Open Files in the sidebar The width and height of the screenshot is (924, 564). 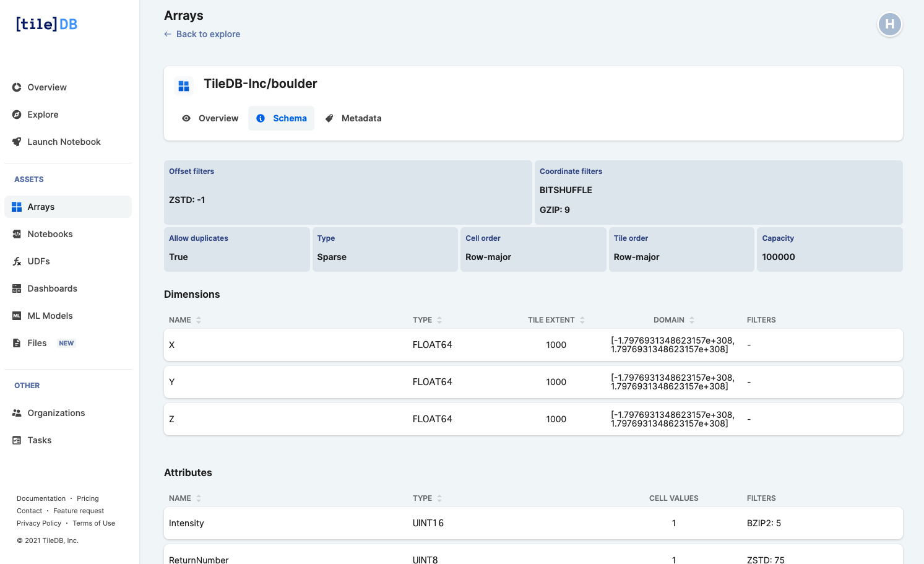pyautogui.click(x=37, y=343)
